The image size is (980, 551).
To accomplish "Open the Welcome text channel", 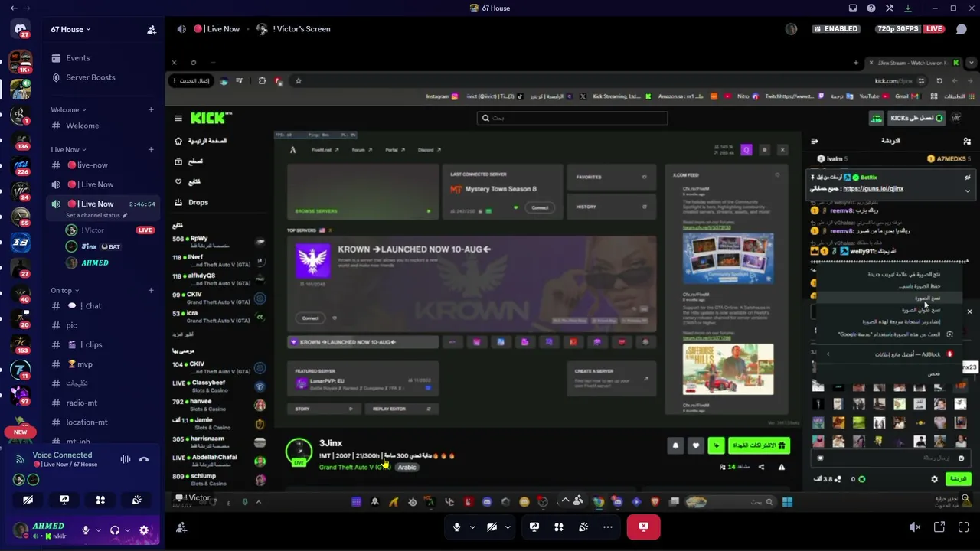I will click(103, 126).
